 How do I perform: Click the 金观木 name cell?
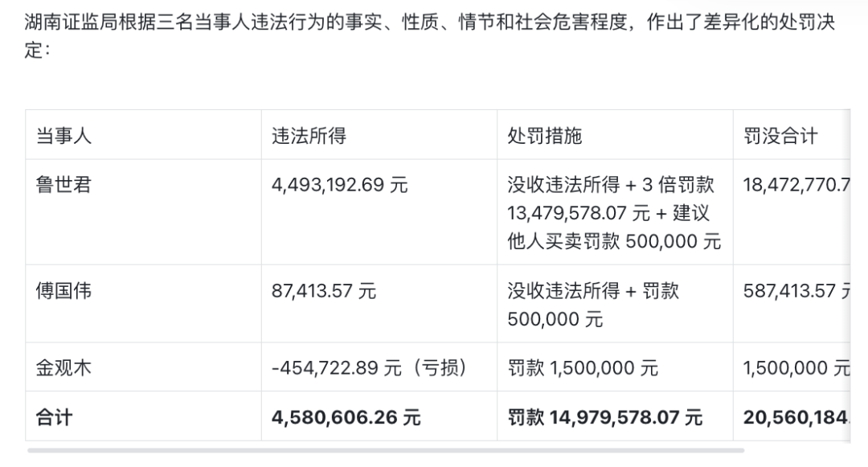pos(63,368)
